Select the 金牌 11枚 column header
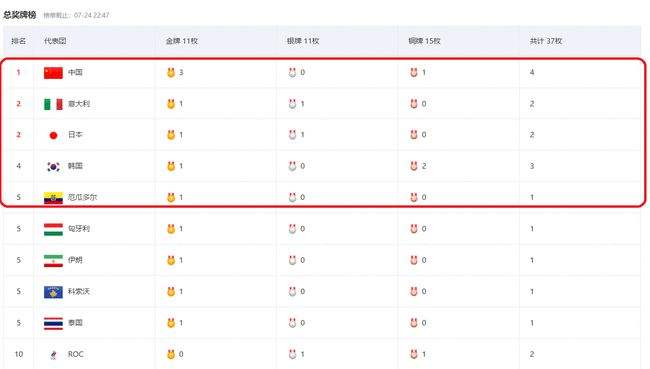The width and height of the screenshot is (650, 369). [x=182, y=41]
